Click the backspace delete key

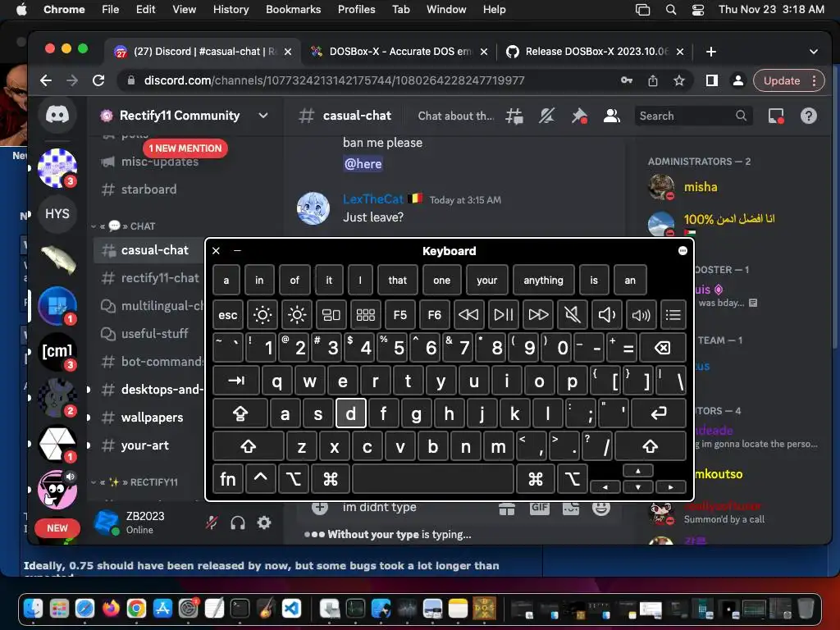(x=662, y=348)
